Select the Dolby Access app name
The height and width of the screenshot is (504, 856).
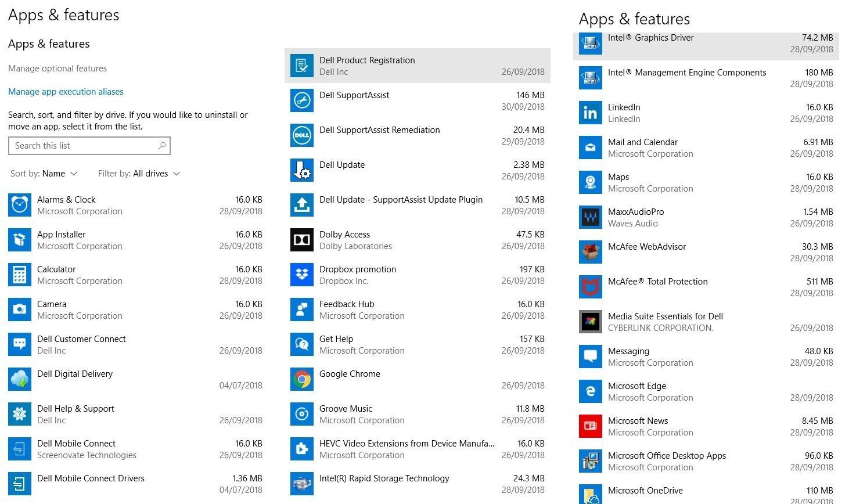point(344,235)
